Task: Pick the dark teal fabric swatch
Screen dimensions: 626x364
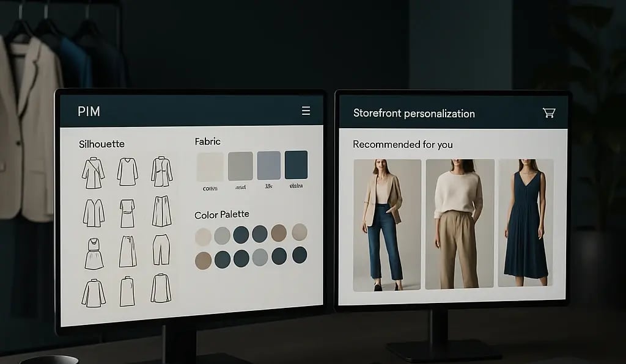Action: [295, 164]
